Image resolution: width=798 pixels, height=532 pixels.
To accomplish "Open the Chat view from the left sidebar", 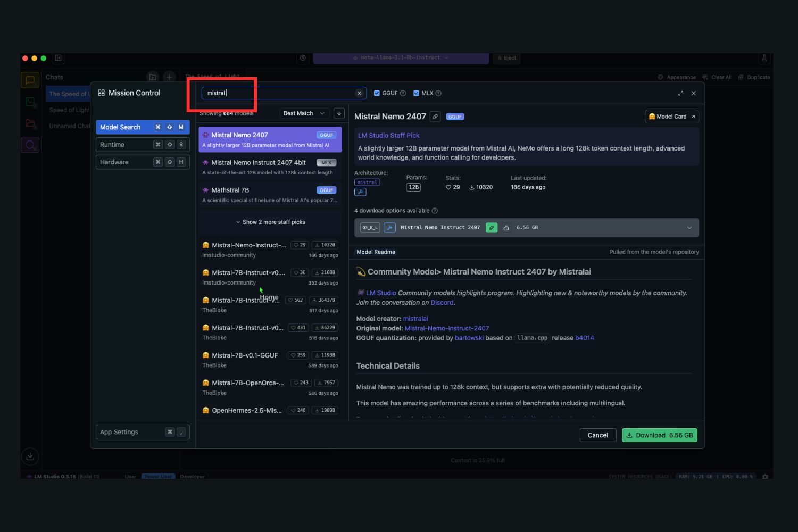I will 30,80.
